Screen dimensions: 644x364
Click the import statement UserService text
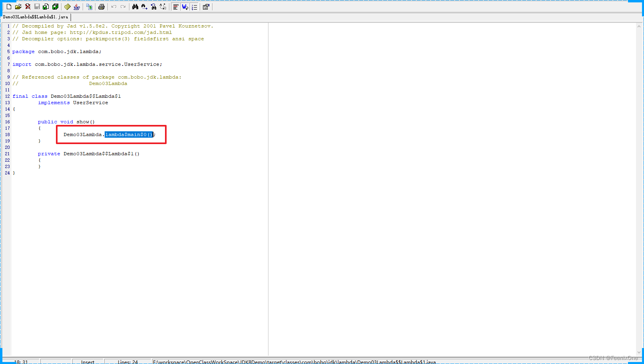pyautogui.click(x=141, y=64)
